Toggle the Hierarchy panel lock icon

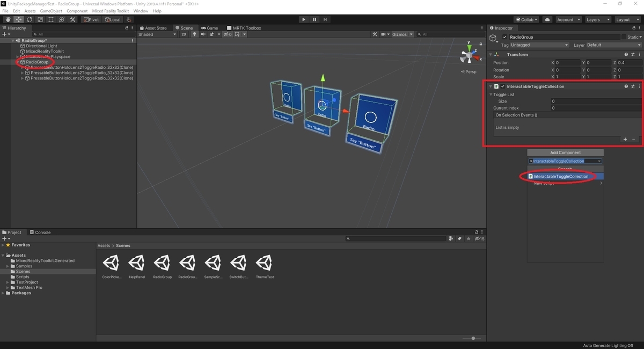[127, 28]
